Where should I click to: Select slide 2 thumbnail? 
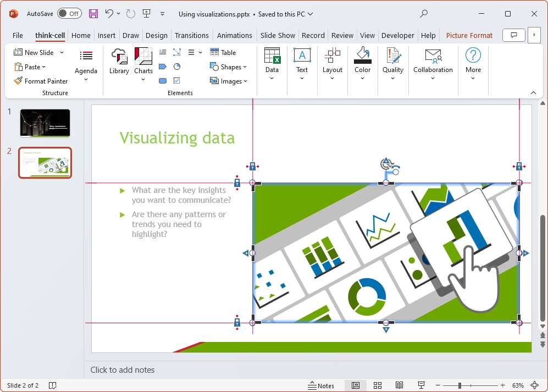click(45, 163)
